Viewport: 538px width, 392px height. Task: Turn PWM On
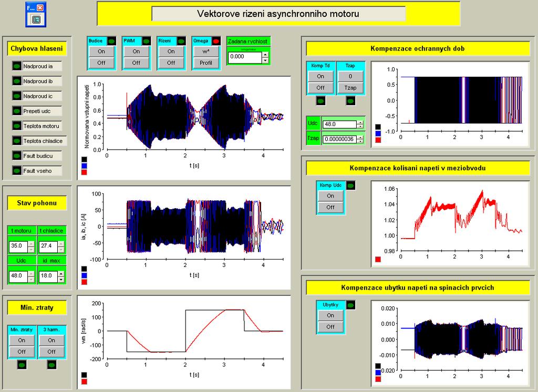tap(136, 51)
